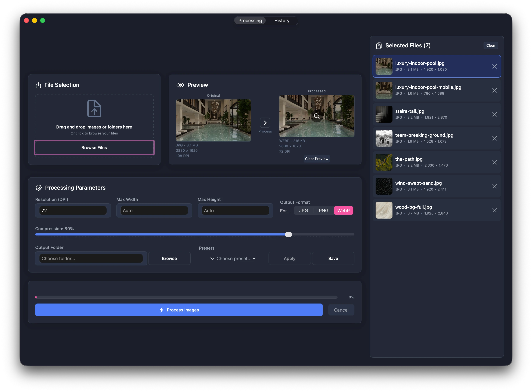Select PNG output format
This screenshot has height=392, width=532.
point(323,210)
